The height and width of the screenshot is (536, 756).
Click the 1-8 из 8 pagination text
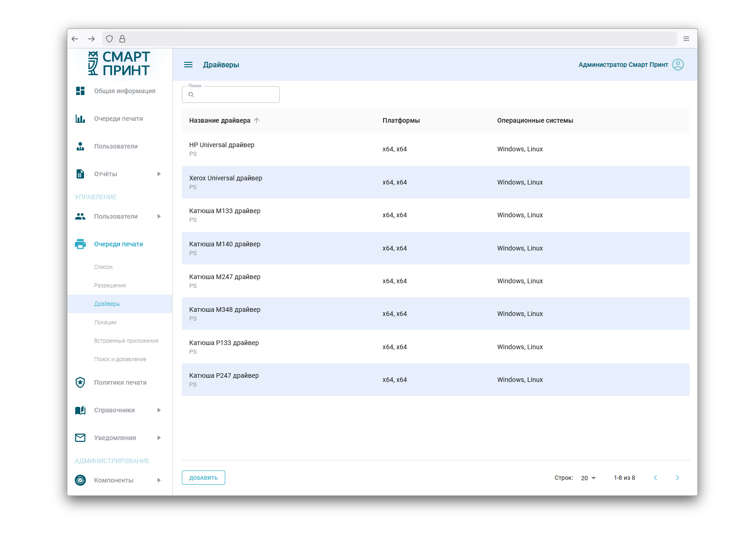coord(624,478)
